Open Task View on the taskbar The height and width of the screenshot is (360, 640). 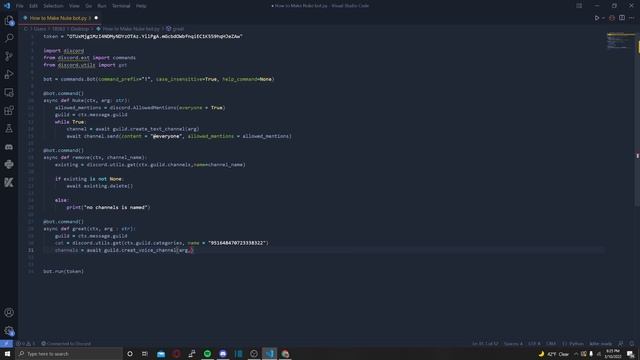coord(145,354)
